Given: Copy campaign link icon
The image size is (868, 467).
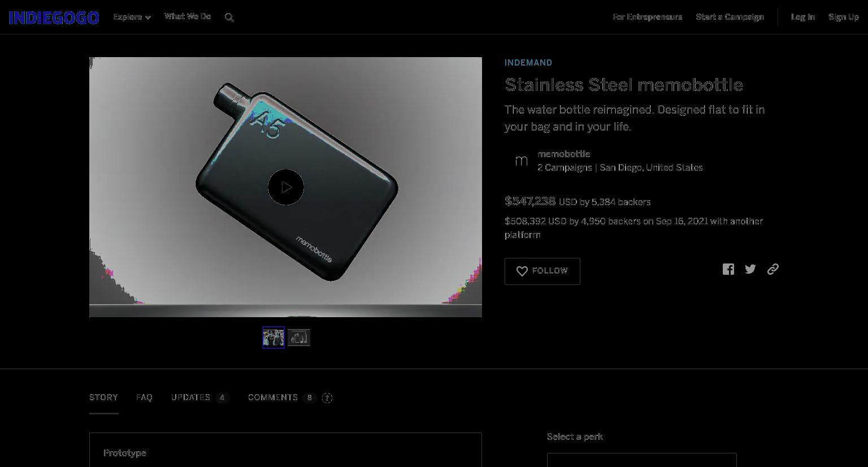Looking at the screenshot, I should [773, 269].
